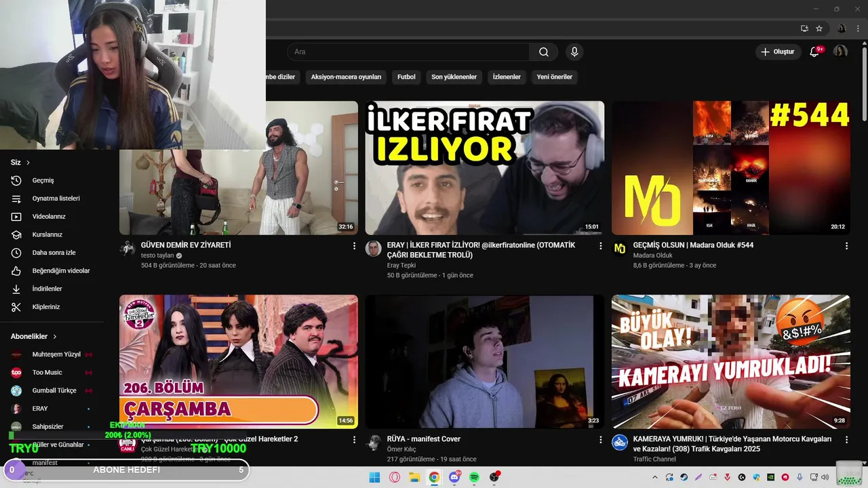868x488 pixels.
Task: Open Daha sonra izle list
Action: (x=52, y=253)
